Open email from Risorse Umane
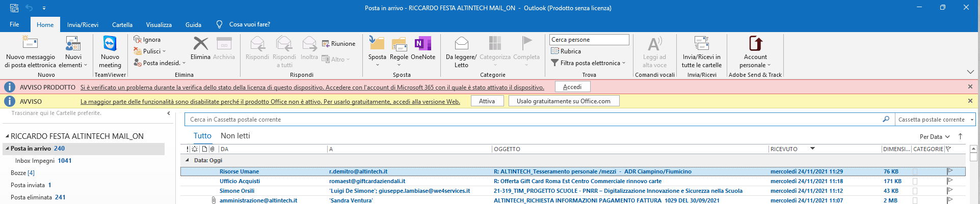The width and height of the screenshot is (980, 204). point(573,171)
